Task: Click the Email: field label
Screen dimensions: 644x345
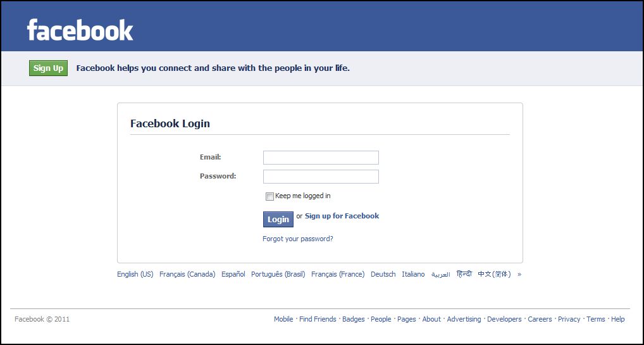Action: pyautogui.click(x=210, y=156)
